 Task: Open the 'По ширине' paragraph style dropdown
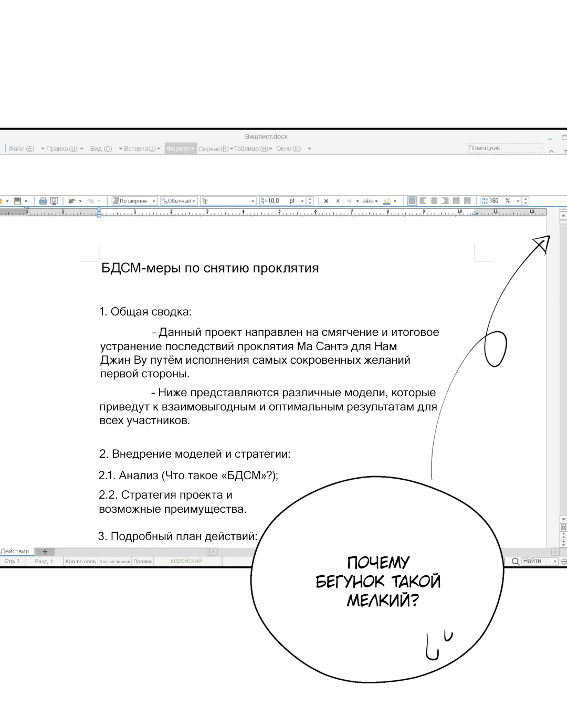[154, 202]
